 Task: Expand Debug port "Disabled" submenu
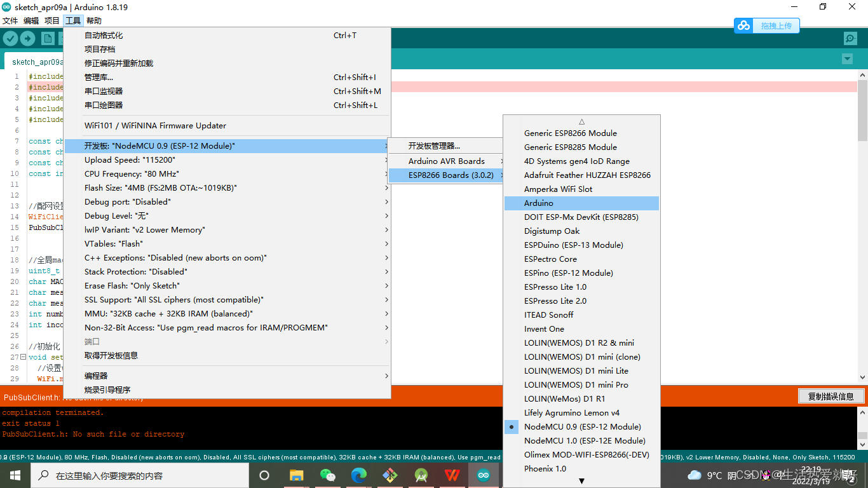227,201
